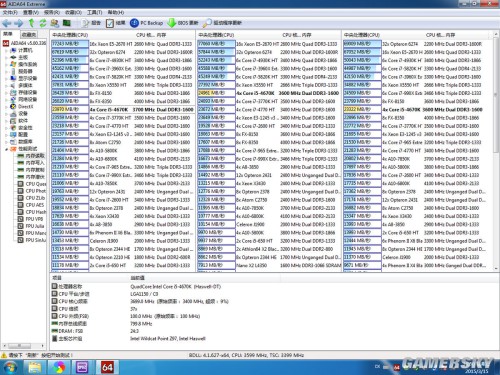Click the blue Forward arrow toolbar icon
The height and width of the screenshot is (375, 500).
tap(18, 23)
